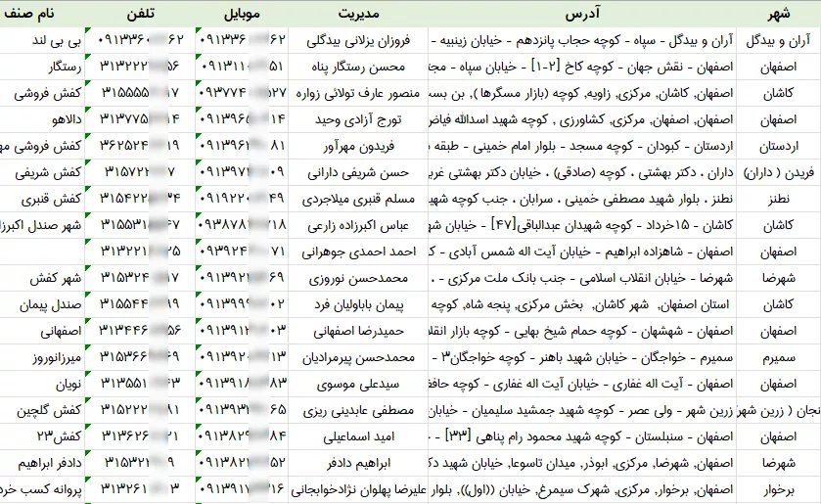This screenshot has width=821, height=504.
Task: Click guild name cell کفش شریفی
Action: click(x=42, y=173)
